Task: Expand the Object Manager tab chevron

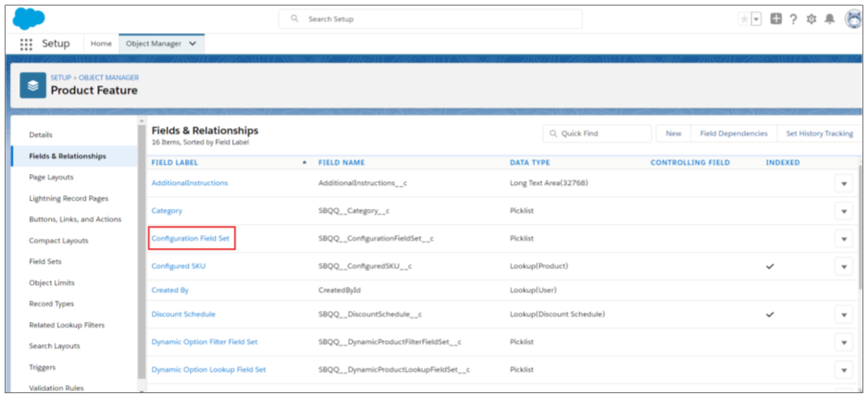Action: click(x=192, y=43)
